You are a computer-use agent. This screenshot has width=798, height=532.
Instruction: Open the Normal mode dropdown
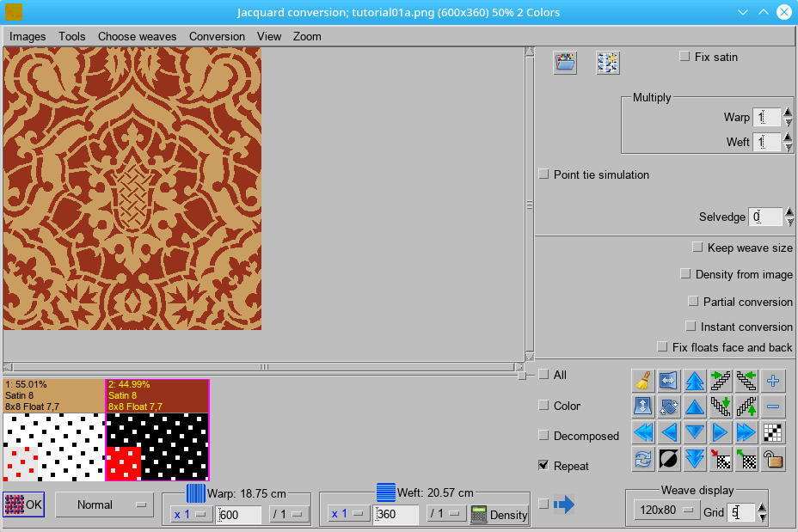coord(104,504)
